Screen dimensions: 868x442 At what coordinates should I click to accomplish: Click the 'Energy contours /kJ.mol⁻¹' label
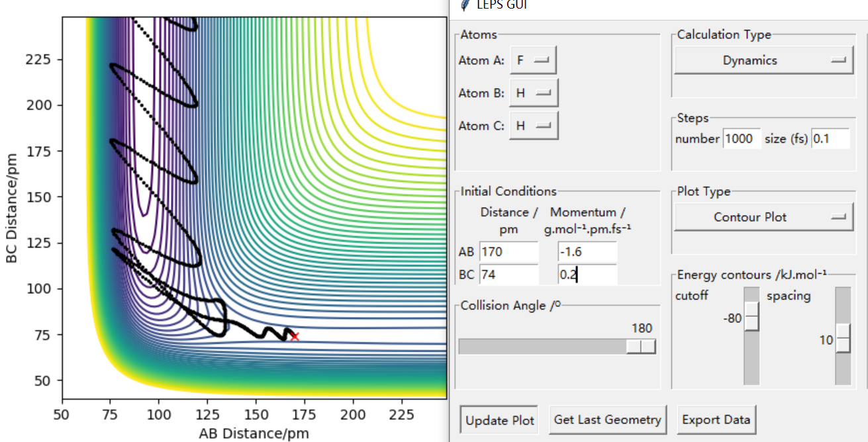pyautogui.click(x=751, y=275)
